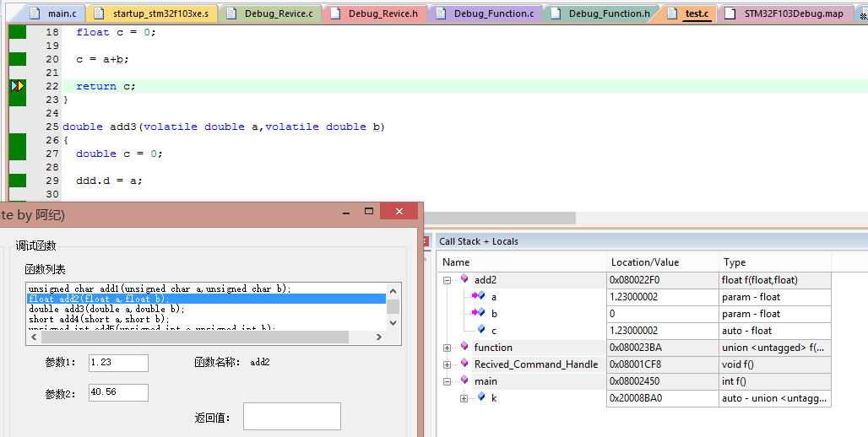Click the 返回值 result box
Image resolution: width=868 pixels, height=437 pixels.
tap(291, 417)
